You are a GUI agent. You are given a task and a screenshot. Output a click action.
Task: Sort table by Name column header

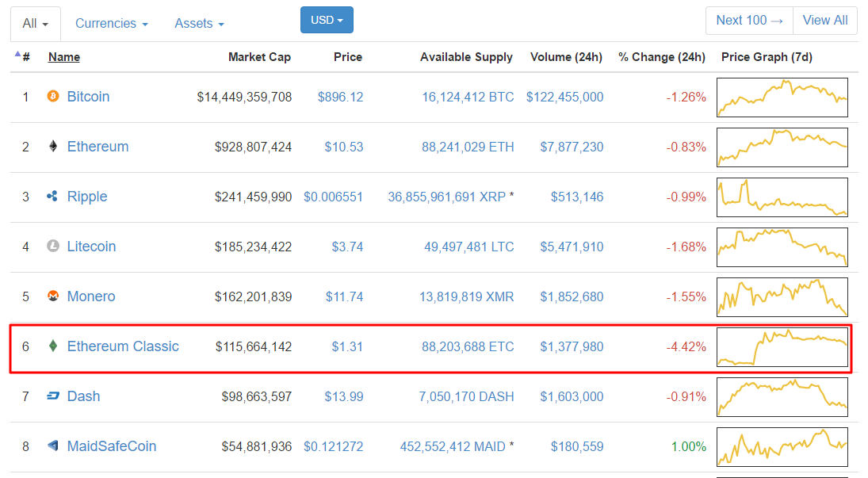(x=64, y=57)
